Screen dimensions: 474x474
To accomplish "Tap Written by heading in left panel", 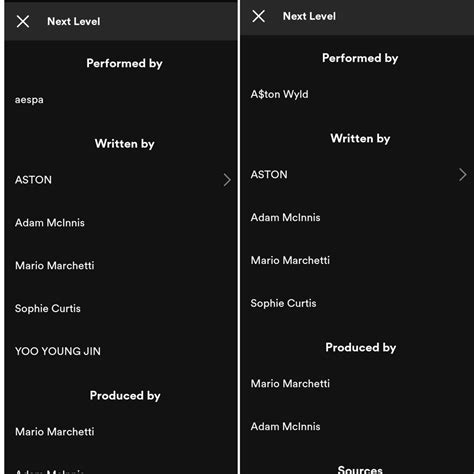I will pyautogui.click(x=124, y=144).
